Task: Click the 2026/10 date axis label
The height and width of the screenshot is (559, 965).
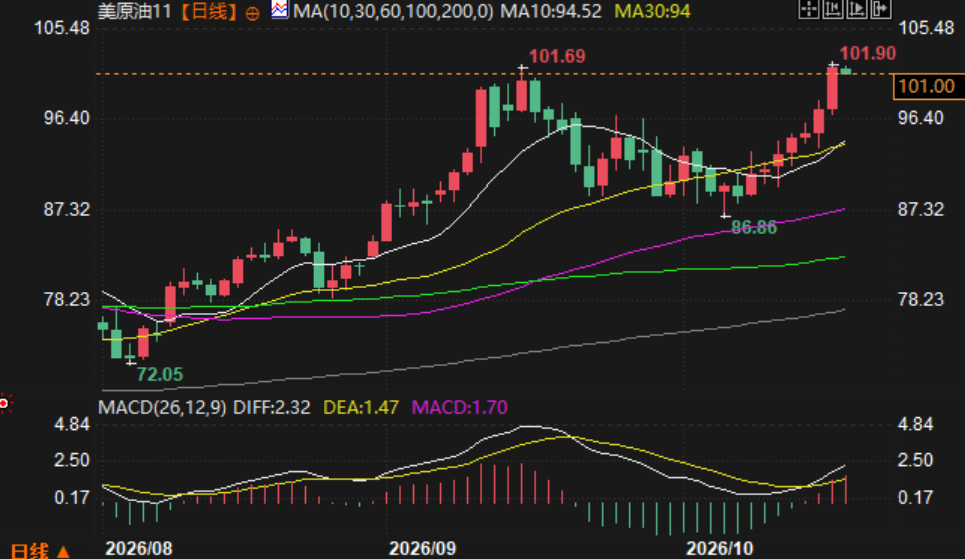Action: (719, 549)
